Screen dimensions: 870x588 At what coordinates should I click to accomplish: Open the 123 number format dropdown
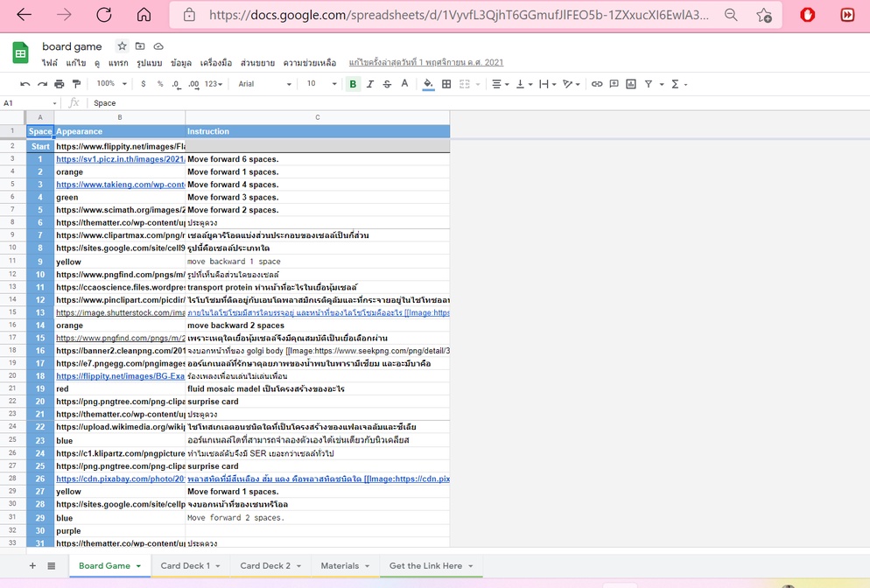point(214,84)
